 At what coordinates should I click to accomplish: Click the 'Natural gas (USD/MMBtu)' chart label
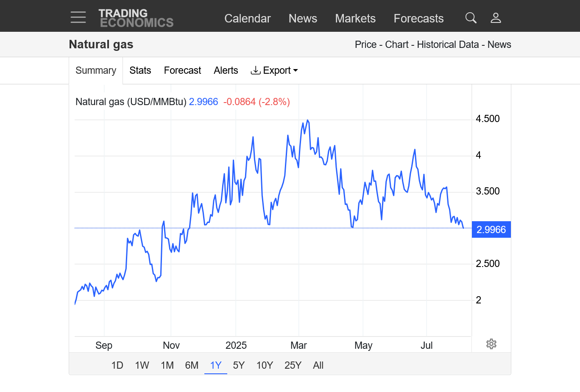tap(131, 102)
